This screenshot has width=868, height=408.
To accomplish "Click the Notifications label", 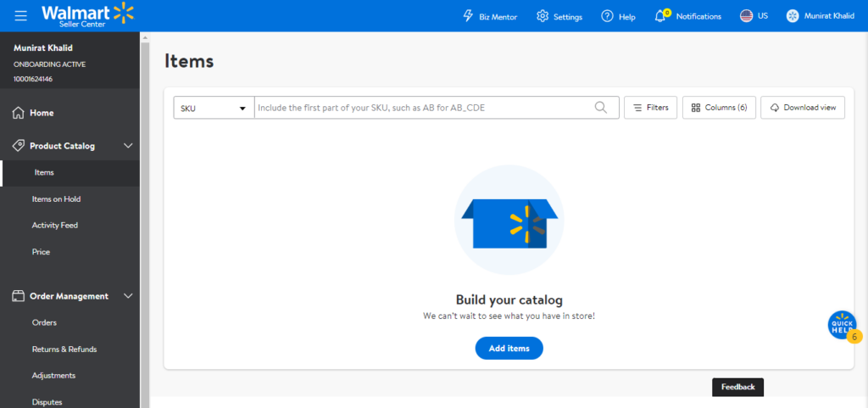I will pos(698,17).
